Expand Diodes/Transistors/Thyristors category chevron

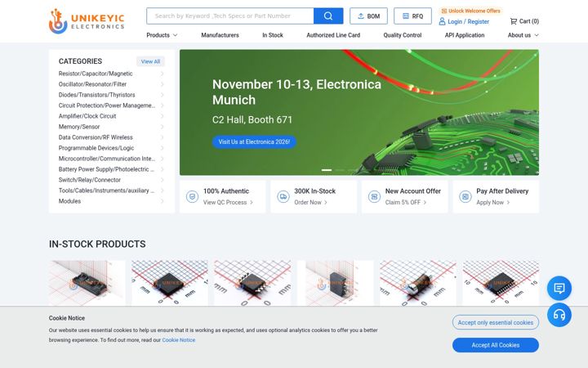(162, 95)
